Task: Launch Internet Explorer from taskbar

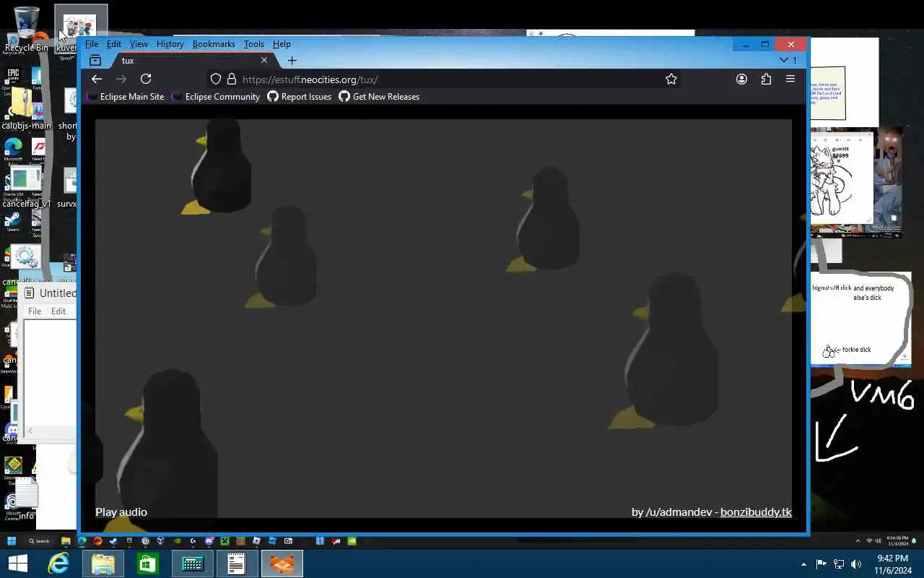Action: point(58,564)
